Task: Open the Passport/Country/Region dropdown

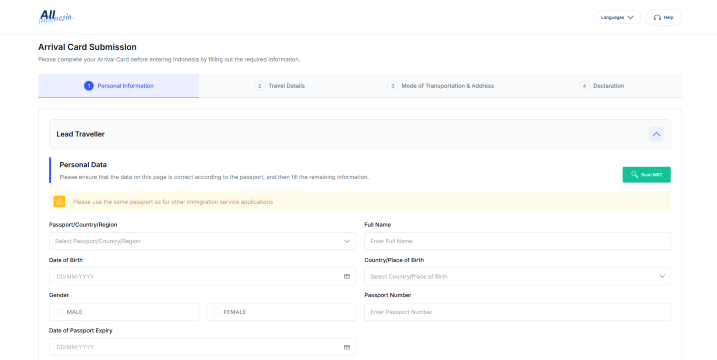Action: [x=202, y=241]
